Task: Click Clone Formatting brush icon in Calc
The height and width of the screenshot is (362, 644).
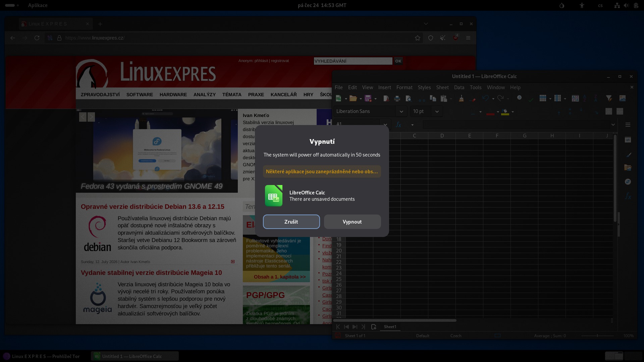Action: pyautogui.click(x=461, y=98)
